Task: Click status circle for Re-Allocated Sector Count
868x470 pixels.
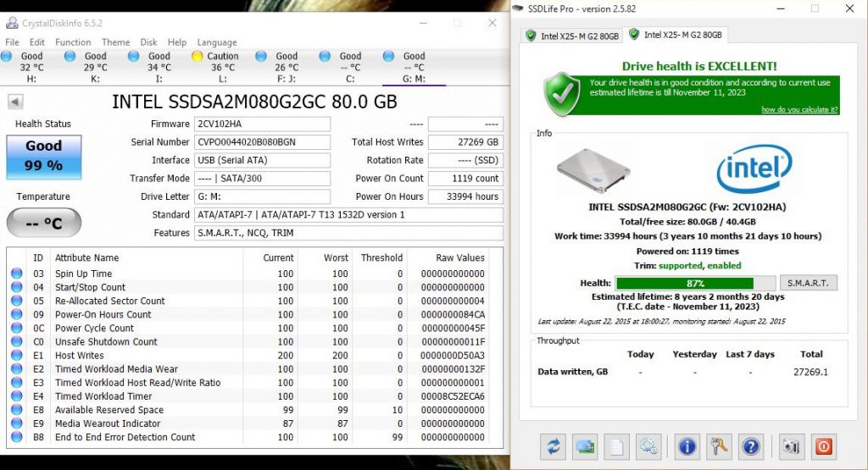Action: 17,301
